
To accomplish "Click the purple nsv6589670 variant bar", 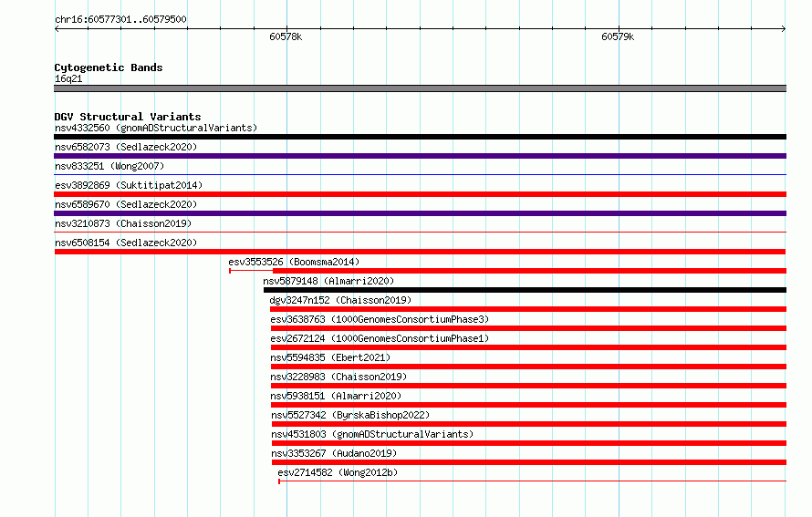I will (420, 213).
